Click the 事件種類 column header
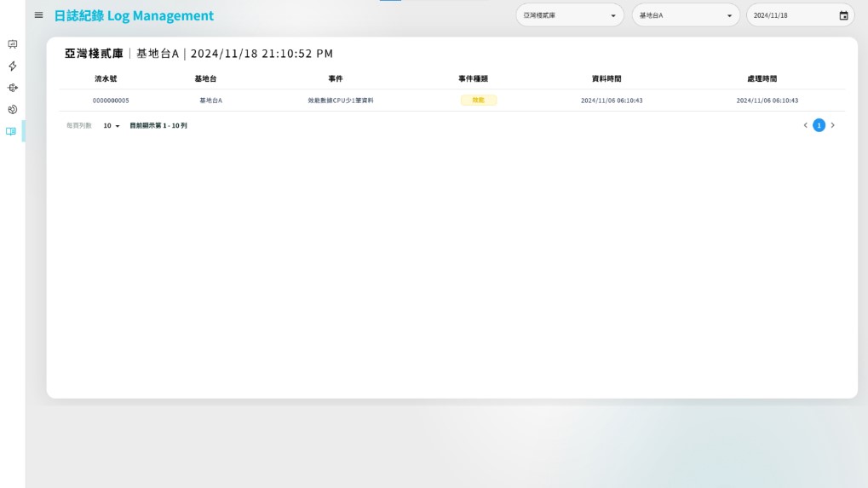 (473, 78)
